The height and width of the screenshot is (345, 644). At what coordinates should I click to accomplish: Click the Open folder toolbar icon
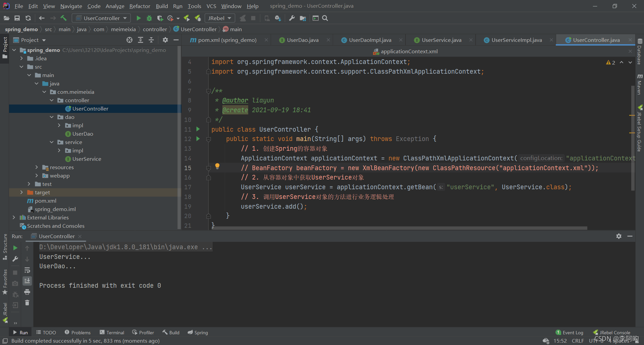[6, 18]
